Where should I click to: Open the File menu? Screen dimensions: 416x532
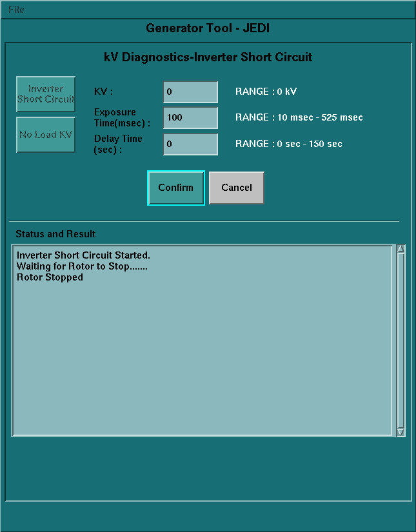coord(16,10)
